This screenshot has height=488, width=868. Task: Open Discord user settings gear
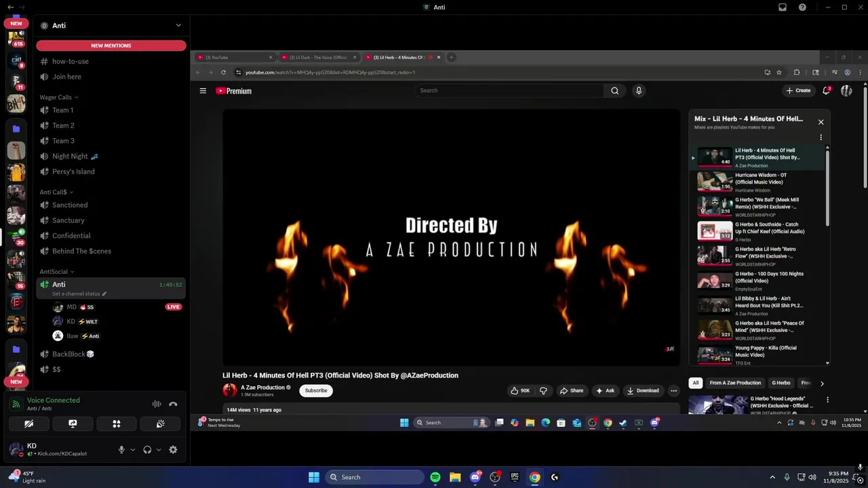pos(173,449)
